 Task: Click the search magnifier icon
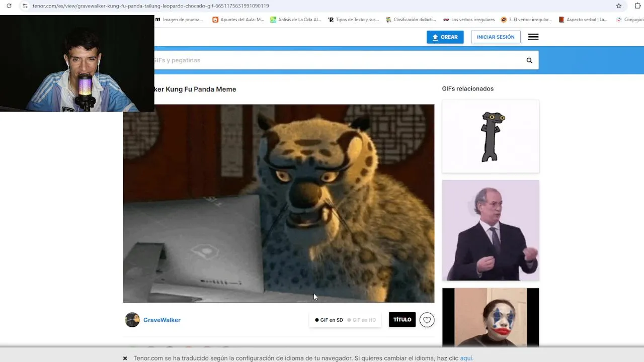[x=529, y=60]
